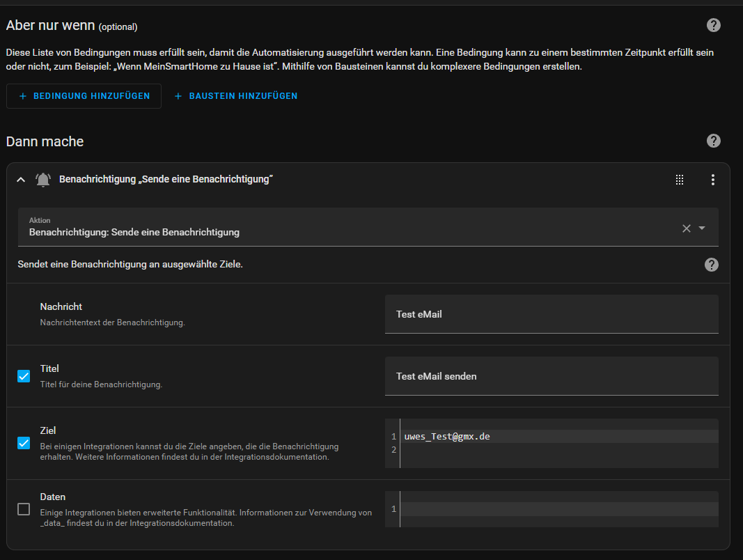Screen dimensions: 743x560
Task: Click "Baustein hinzufügen" button
Action: [x=235, y=96]
